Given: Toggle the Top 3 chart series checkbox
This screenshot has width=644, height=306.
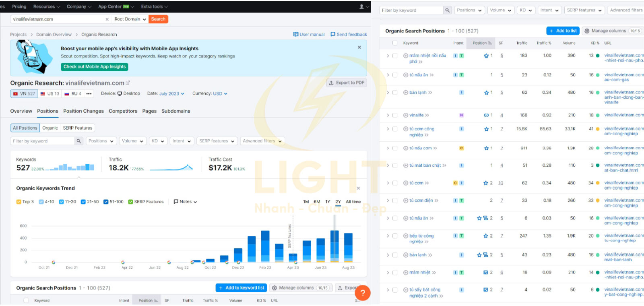Looking at the screenshot, I should 19,202.
